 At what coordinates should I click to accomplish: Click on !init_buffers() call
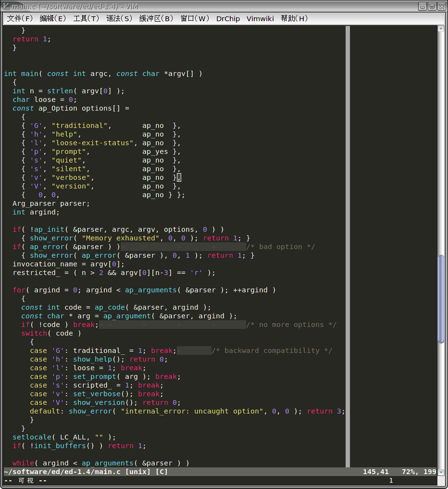[62, 446]
